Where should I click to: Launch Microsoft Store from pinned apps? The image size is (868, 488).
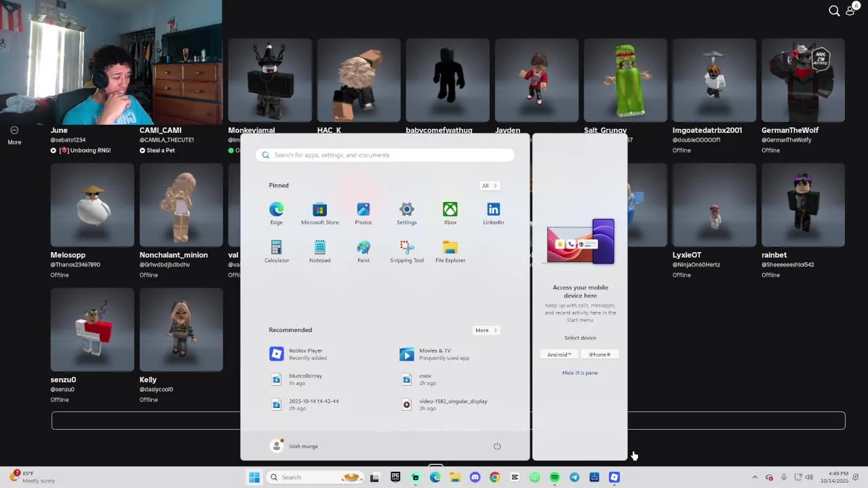[x=319, y=213]
